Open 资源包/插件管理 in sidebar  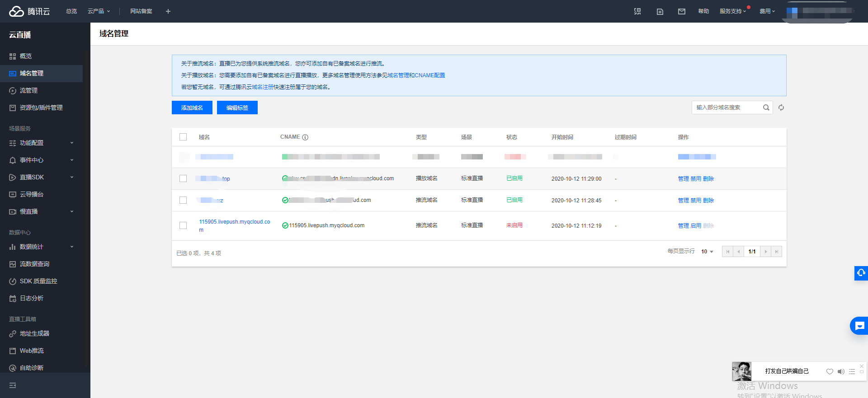click(41, 108)
